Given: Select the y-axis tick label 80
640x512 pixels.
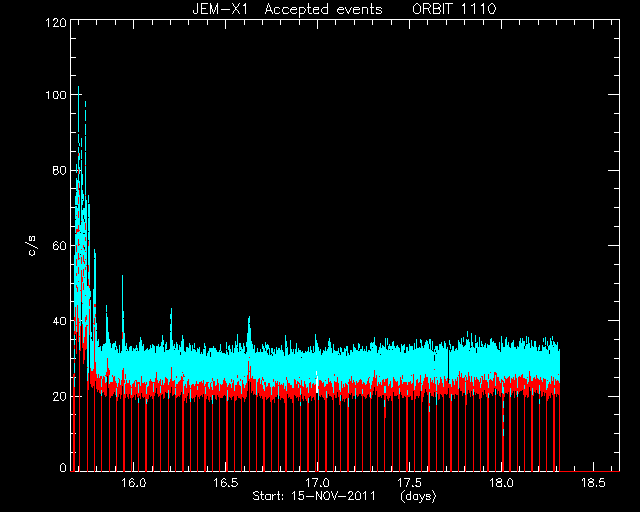Looking at the screenshot, I should coord(59,170).
